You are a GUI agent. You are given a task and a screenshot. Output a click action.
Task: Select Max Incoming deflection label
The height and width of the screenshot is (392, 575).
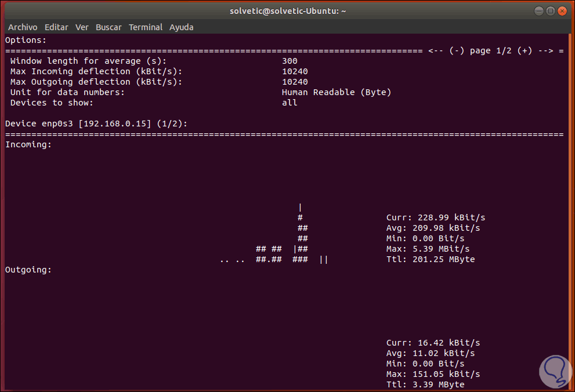pos(96,71)
